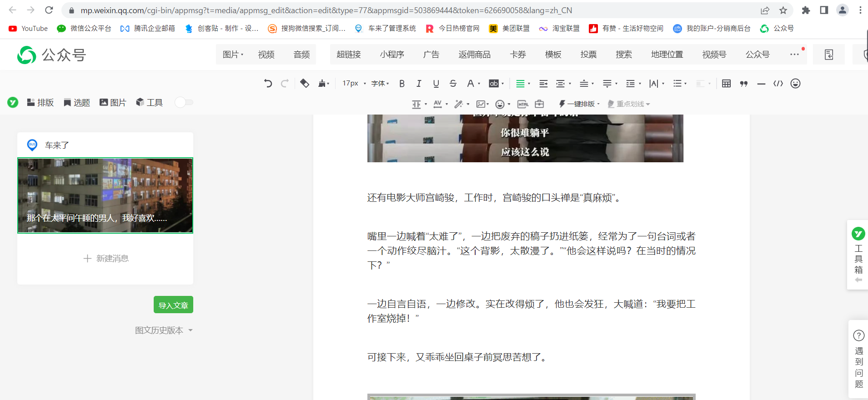Image resolution: width=868 pixels, height=400 pixels.
Task: Select the format painter brush icon
Action: (322, 83)
